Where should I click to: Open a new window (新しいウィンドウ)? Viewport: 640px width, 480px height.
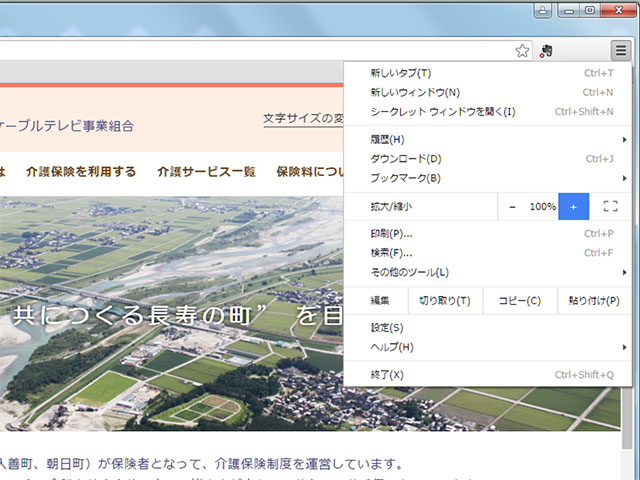pyautogui.click(x=488, y=92)
